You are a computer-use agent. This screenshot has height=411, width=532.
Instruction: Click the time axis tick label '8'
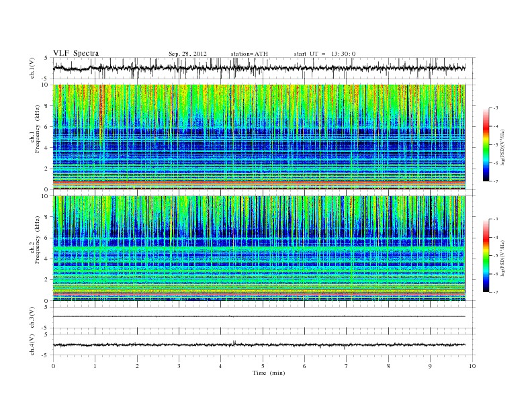coord(388,366)
